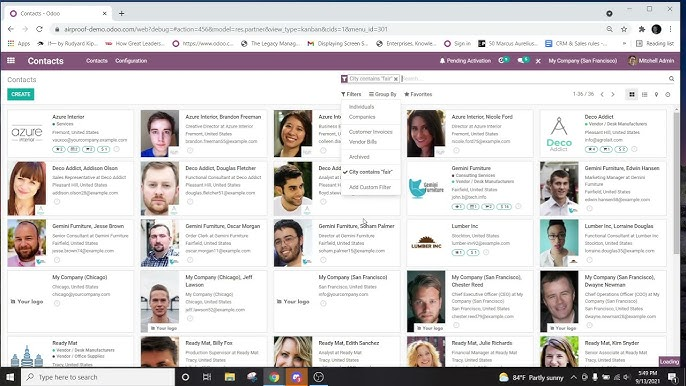The height and width of the screenshot is (386, 686).
Task: Toggle the Companies filter
Action: [x=362, y=117]
